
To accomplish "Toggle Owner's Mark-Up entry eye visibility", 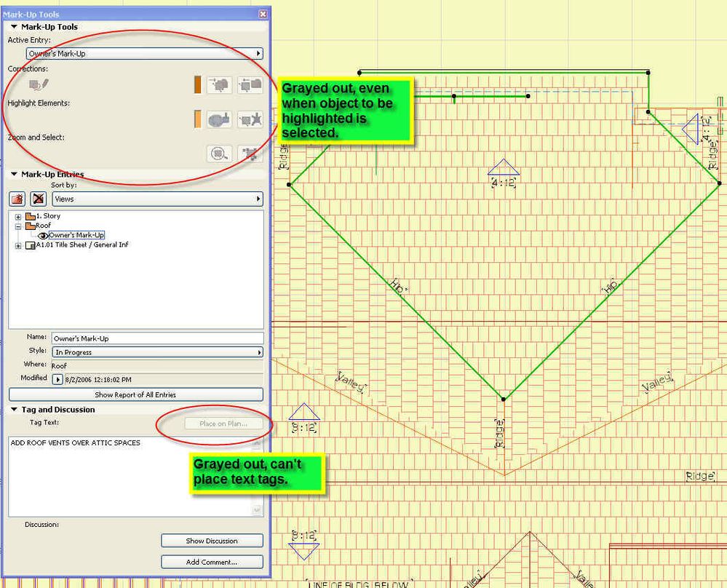I will point(43,236).
